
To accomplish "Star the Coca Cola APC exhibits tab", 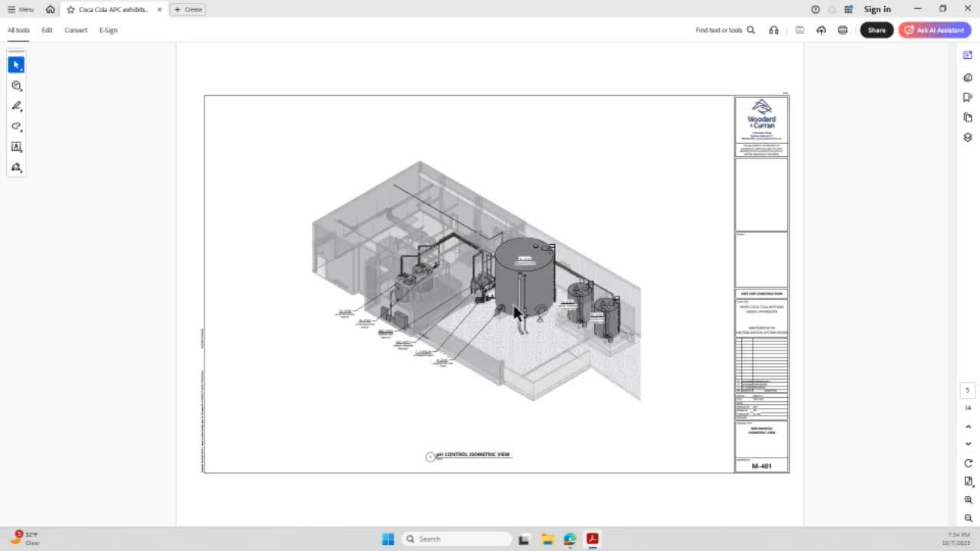I will (x=70, y=9).
